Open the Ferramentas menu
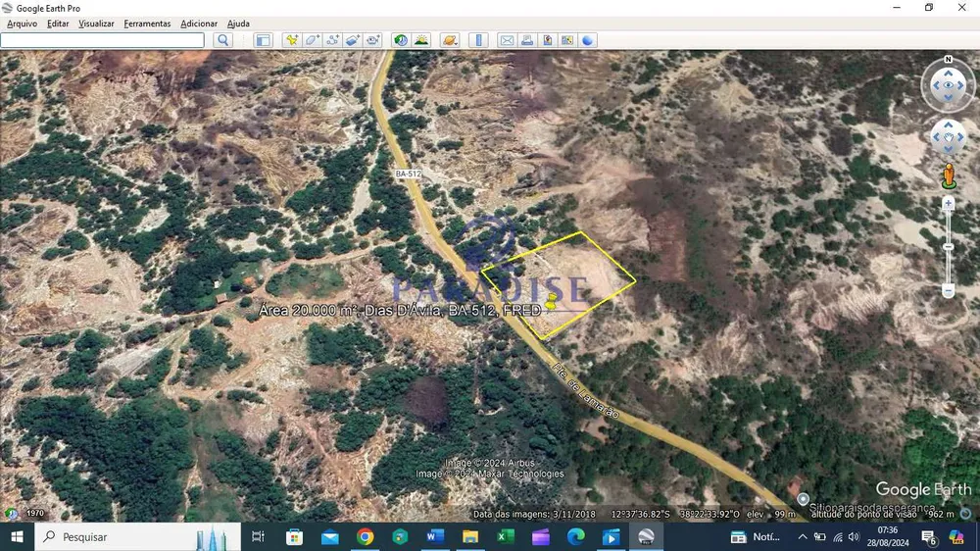The height and width of the screenshot is (551, 980). click(147, 24)
